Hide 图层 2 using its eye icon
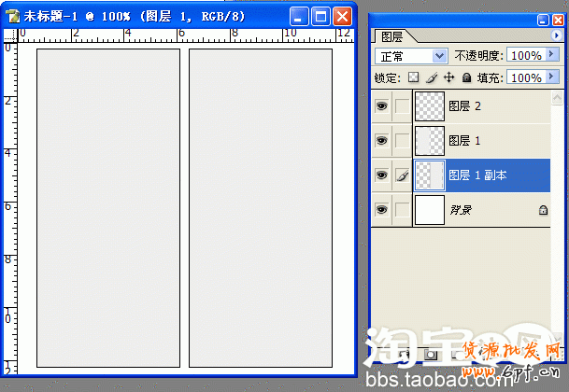 tap(381, 106)
